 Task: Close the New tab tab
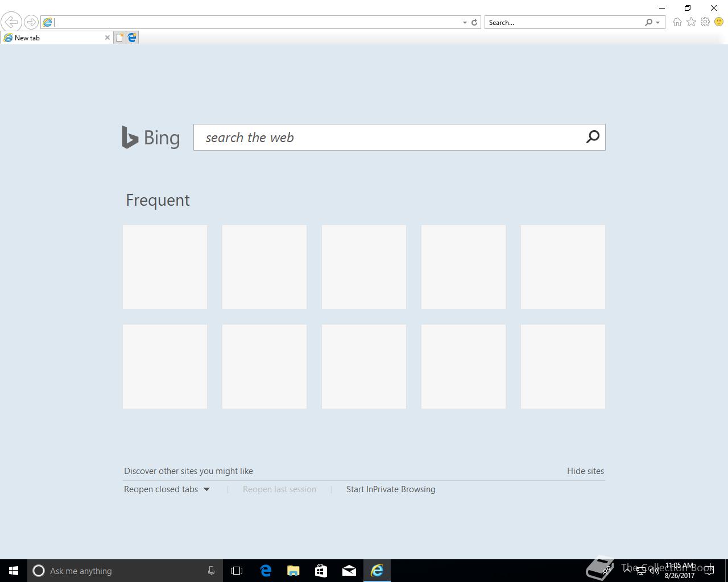pyautogui.click(x=107, y=38)
